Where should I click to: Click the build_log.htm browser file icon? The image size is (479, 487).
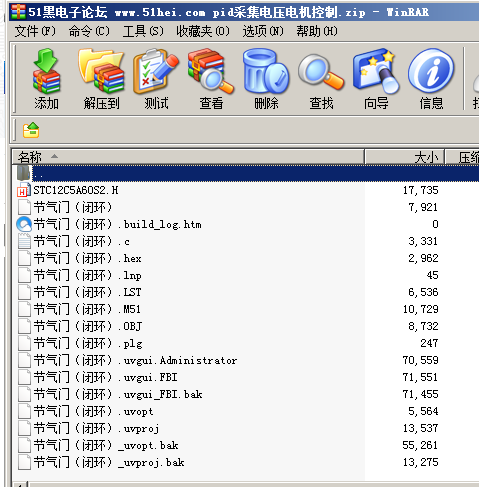[24, 224]
